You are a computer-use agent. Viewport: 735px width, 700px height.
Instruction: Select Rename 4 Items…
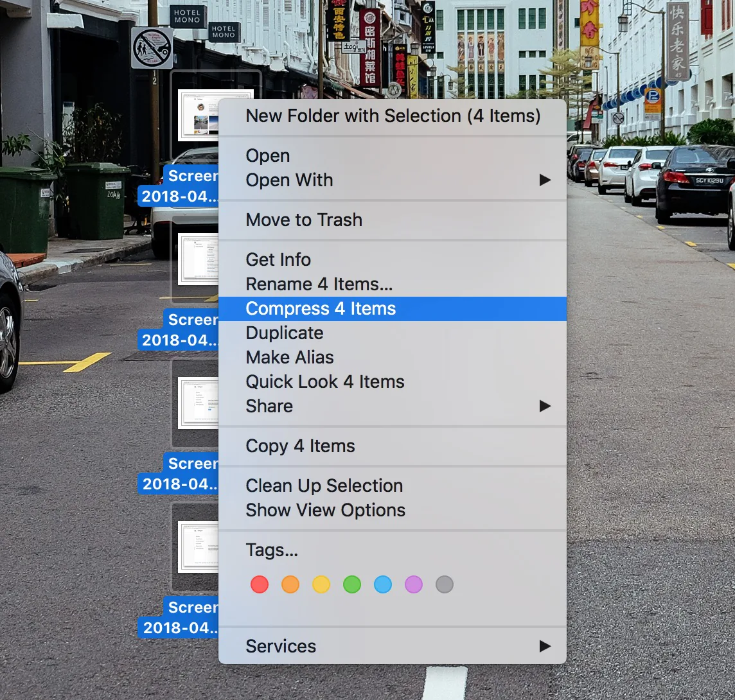pos(393,284)
